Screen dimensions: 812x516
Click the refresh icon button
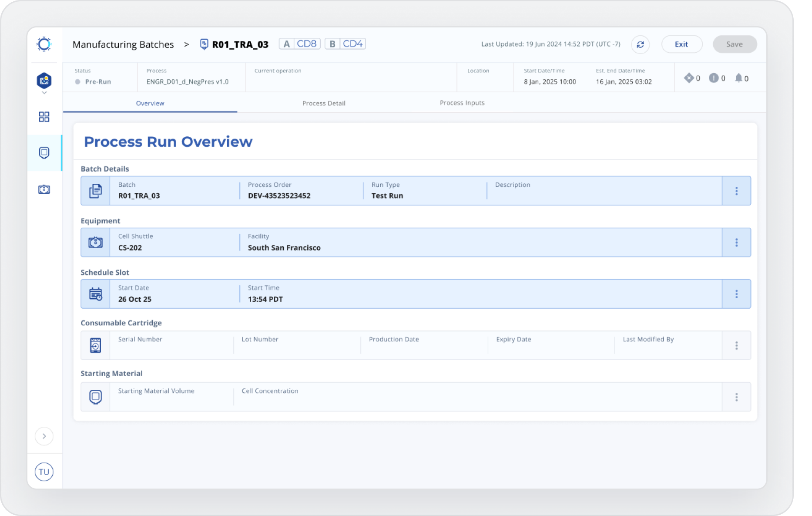click(640, 44)
